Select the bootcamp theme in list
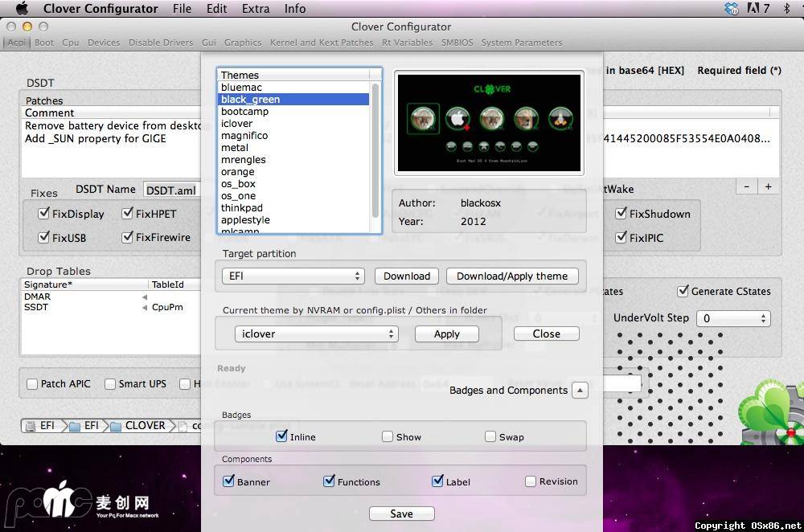This screenshot has height=532, width=804. click(244, 112)
